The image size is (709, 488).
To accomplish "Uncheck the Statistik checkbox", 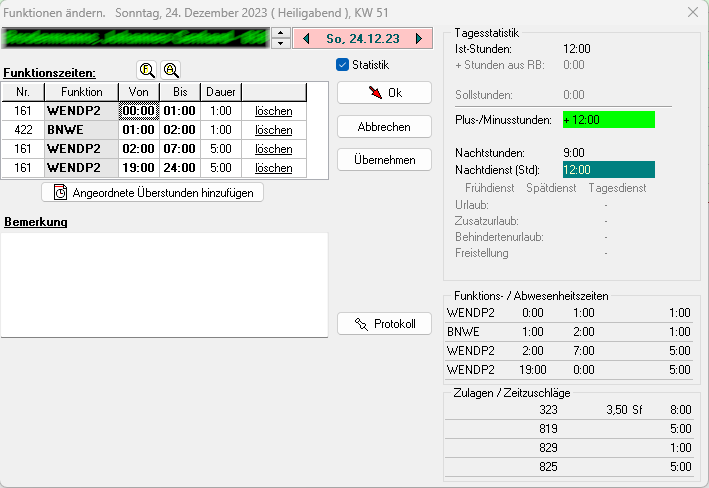I will (343, 65).
